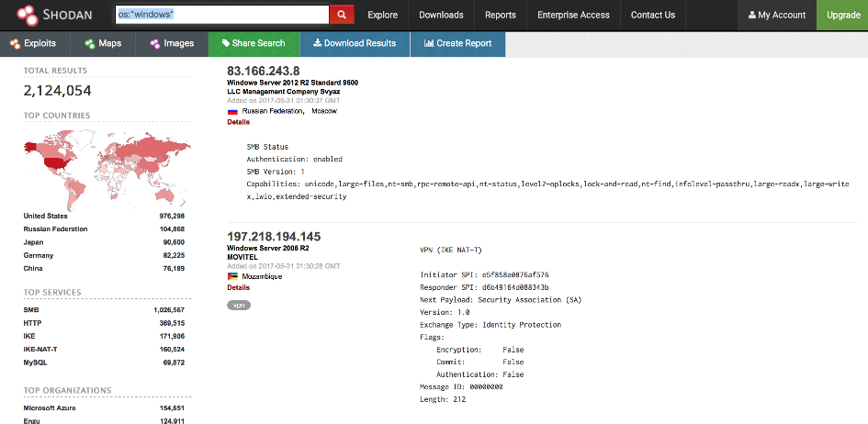Go to Reports in the navbar
This screenshot has height=424, width=868.
point(501,15)
